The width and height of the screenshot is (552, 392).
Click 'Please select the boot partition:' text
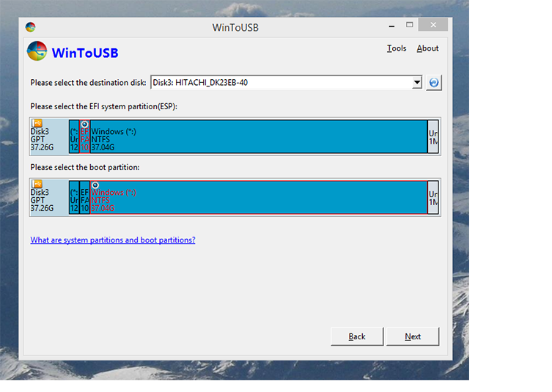coord(85,167)
